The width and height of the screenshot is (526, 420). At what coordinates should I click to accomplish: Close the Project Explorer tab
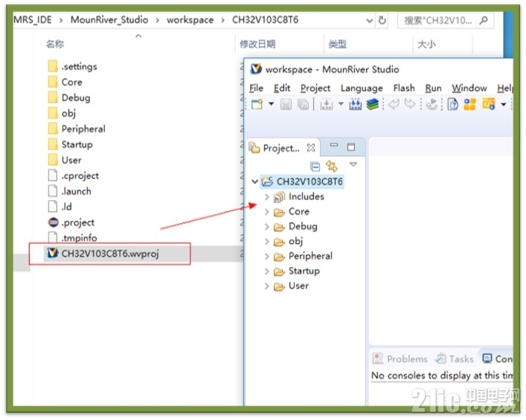click(x=311, y=148)
